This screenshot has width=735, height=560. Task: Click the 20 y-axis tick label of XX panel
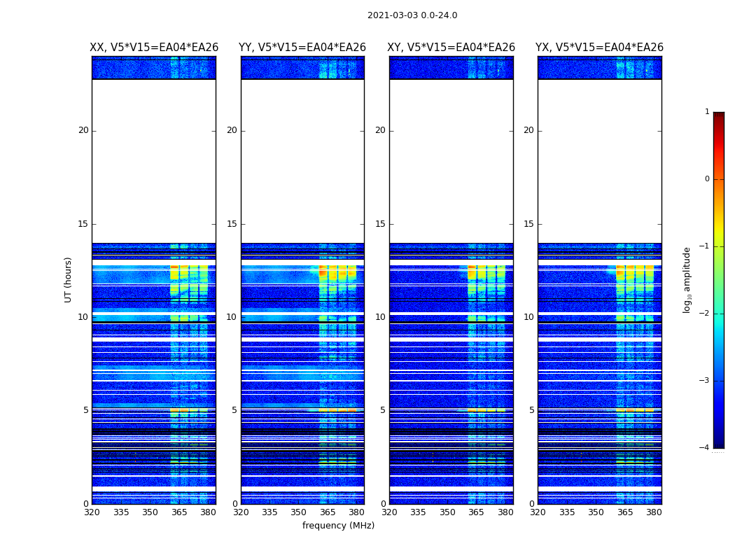83,130
